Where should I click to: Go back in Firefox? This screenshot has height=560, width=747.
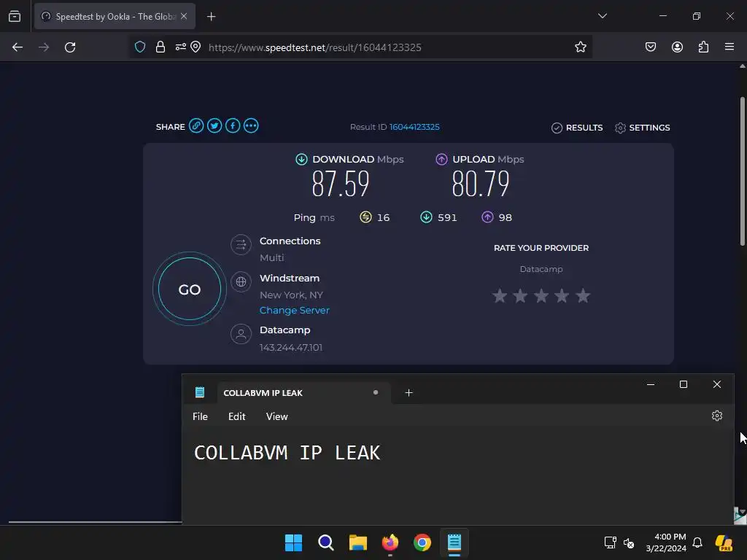pos(18,47)
